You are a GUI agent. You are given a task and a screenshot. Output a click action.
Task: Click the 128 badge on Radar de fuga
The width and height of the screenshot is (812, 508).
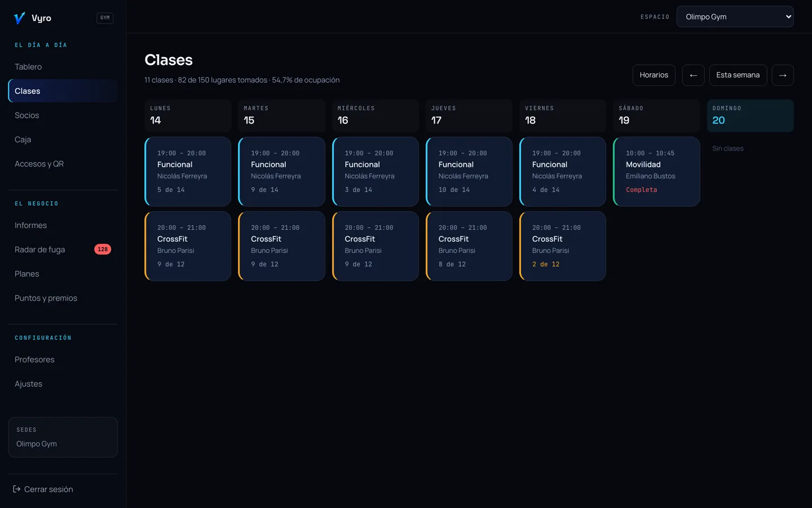pyautogui.click(x=103, y=249)
